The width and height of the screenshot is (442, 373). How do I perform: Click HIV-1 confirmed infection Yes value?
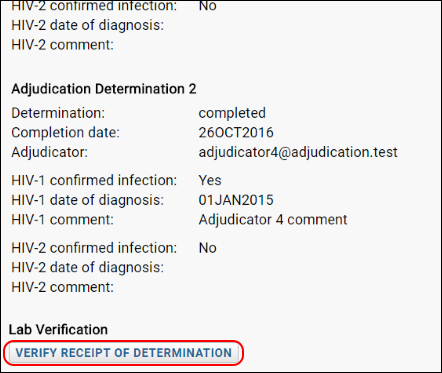210,180
